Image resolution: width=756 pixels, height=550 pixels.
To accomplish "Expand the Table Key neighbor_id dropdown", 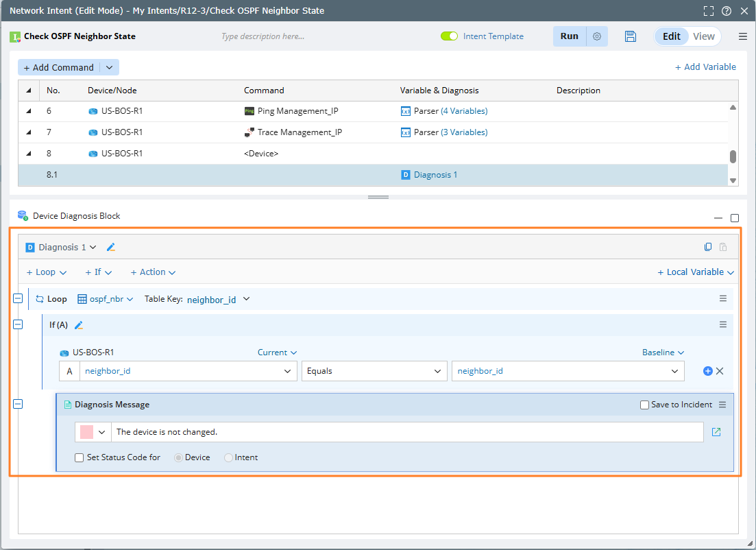I will tap(246, 299).
